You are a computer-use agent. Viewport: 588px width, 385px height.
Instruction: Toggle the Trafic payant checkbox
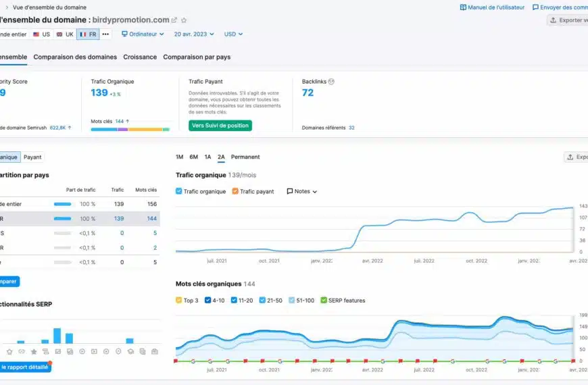(x=235, y=191)
